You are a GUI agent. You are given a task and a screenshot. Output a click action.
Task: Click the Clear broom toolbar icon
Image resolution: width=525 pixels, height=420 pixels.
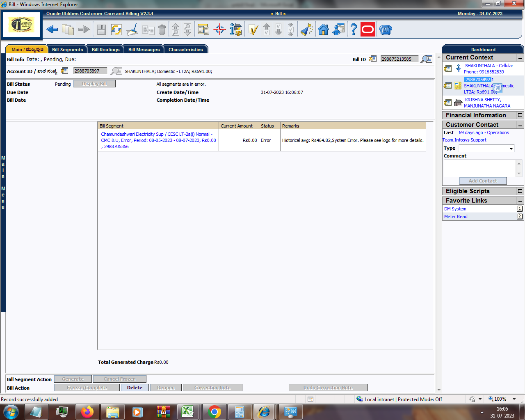pos(132,30)
